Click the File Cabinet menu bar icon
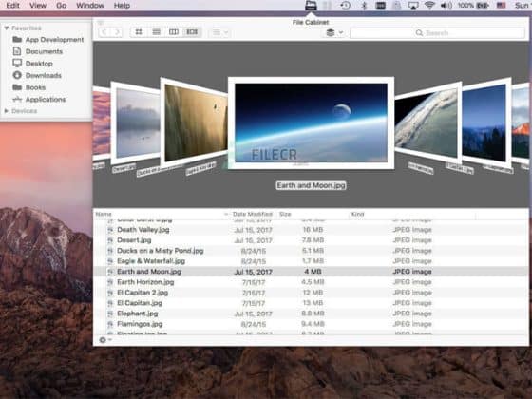This screenshot has height=399, width=532. (x=311, y=5)
